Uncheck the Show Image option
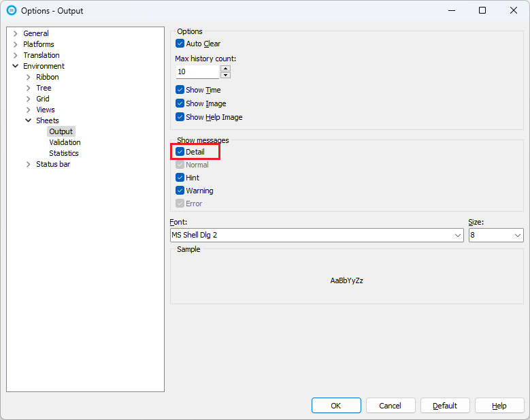The image size is (530, 420). click(x=180, y=103)
